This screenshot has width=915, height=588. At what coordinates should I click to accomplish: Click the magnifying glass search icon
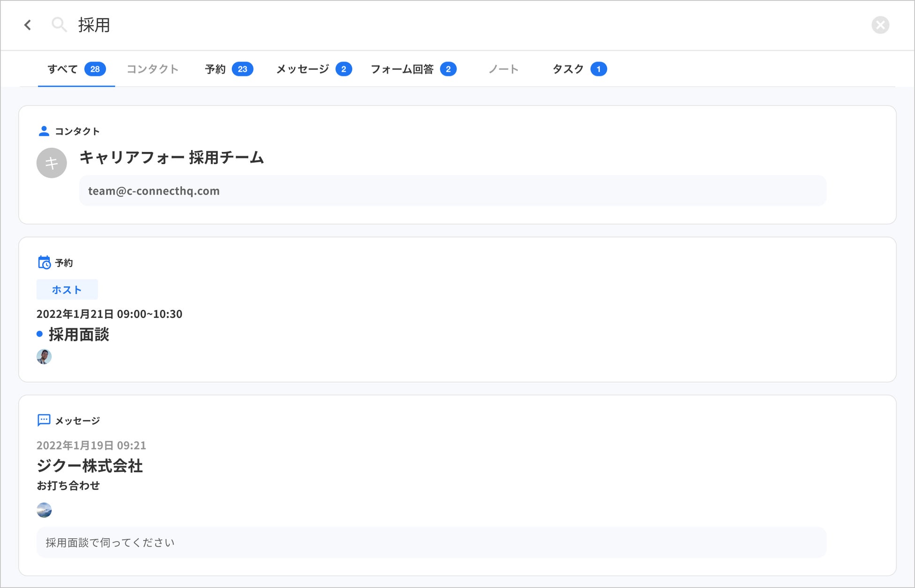(x=59, y=25)
